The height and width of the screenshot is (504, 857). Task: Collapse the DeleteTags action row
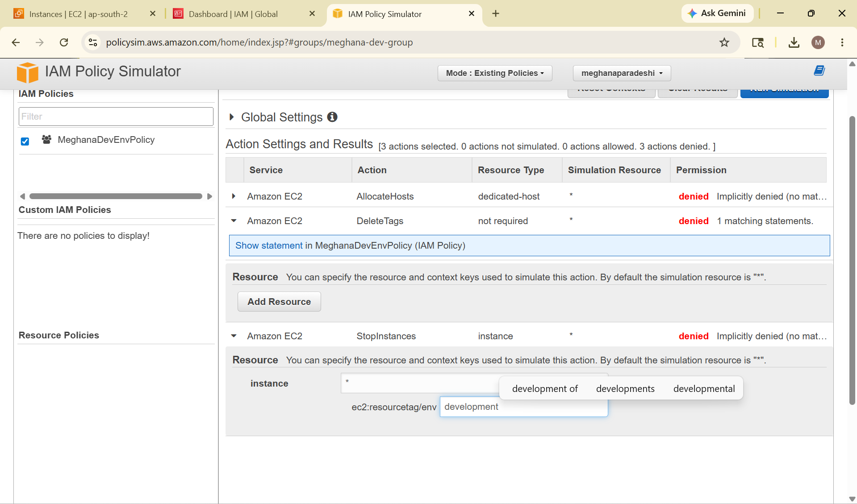(x=234, y=221)
